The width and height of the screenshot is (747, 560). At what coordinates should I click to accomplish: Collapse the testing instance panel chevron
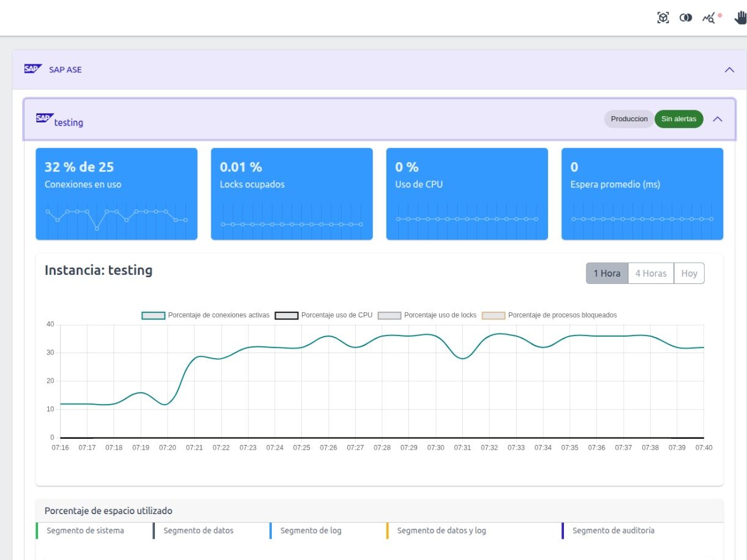pyautogui.click(x=718, y=119)
